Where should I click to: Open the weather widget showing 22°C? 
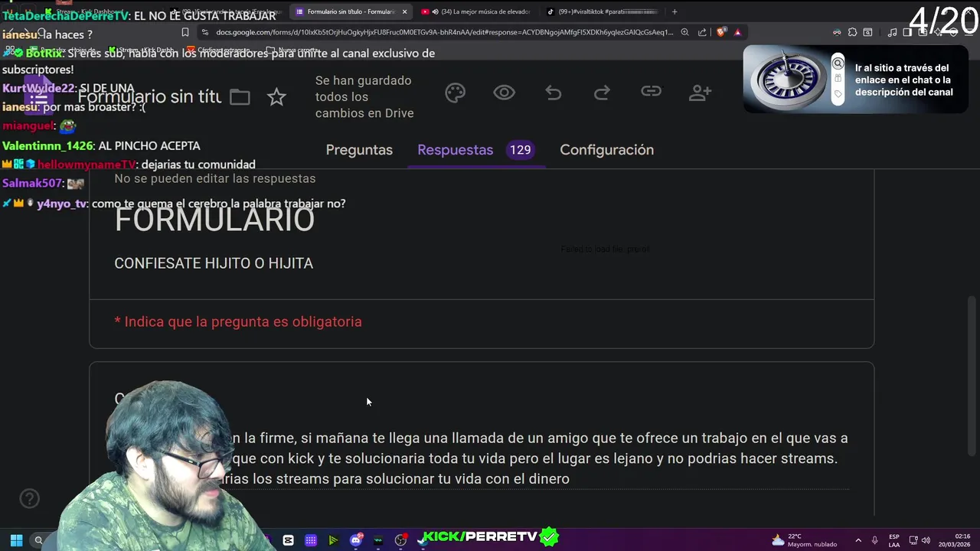click(x=804, y=540)
